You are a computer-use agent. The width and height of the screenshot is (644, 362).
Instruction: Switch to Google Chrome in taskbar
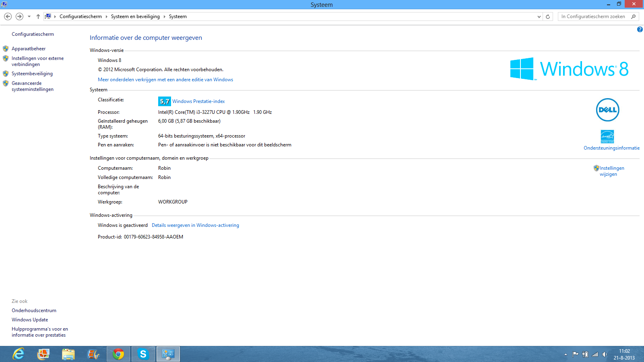(118, 354)
